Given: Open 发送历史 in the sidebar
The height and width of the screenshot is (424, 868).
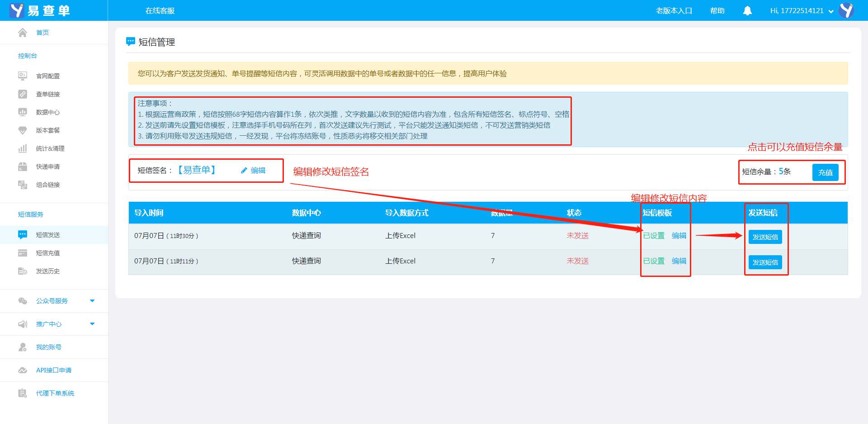Looking at the screenshot, I should click(x=48, y=271).
